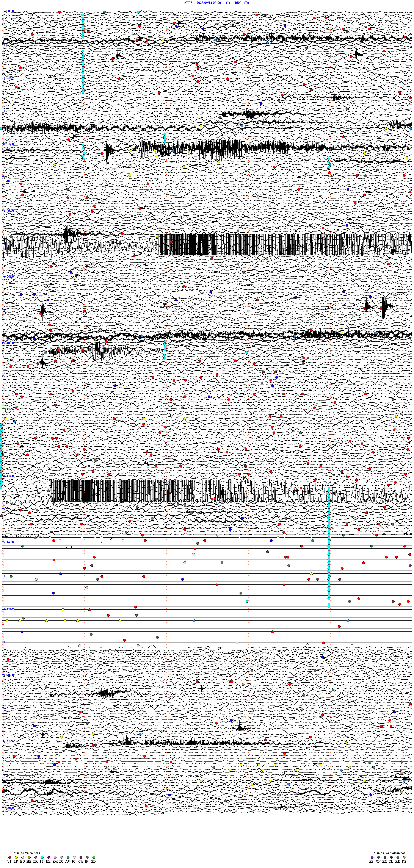Viewport: 414px width, 868px height.
Task: Pick the bright green SD legend dot
Action: pyautogui.click(x=94, y=857)
